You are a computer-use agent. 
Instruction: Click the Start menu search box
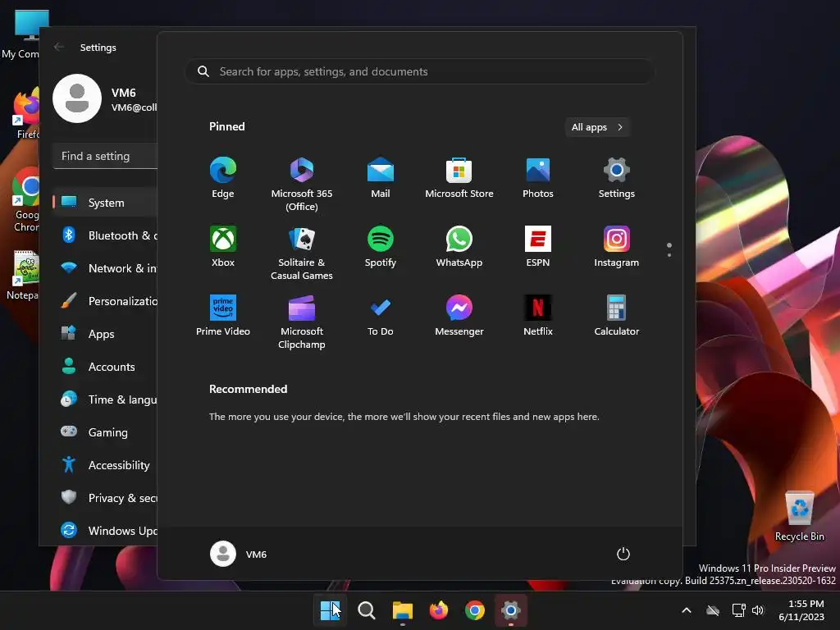(420, 71)
